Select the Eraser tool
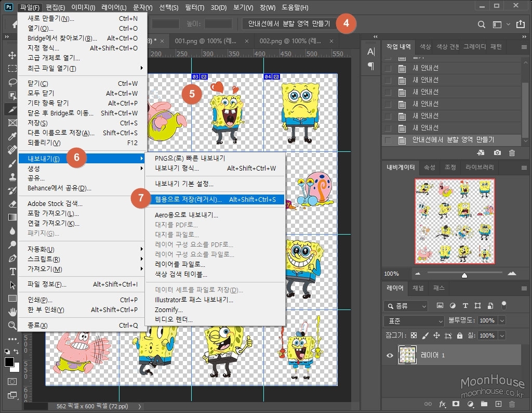The width and height of the screenshot is (532, 413). pos(12,204)
